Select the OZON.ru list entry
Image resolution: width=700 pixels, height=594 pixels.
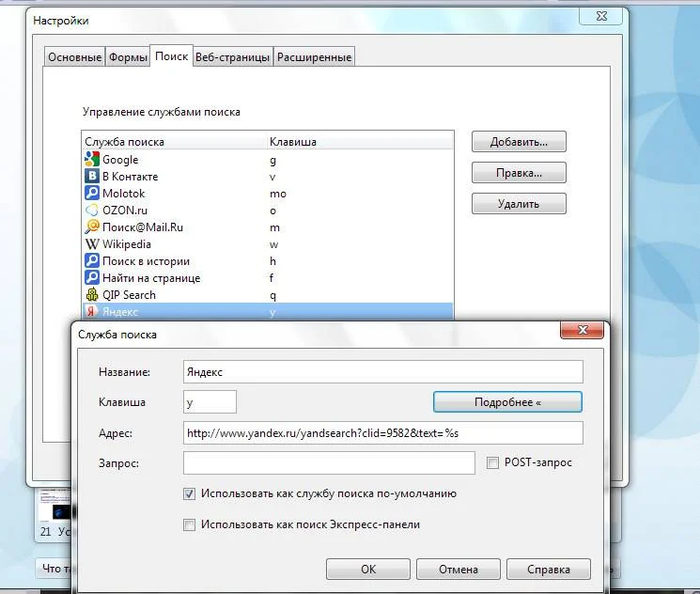coord(268,211)
